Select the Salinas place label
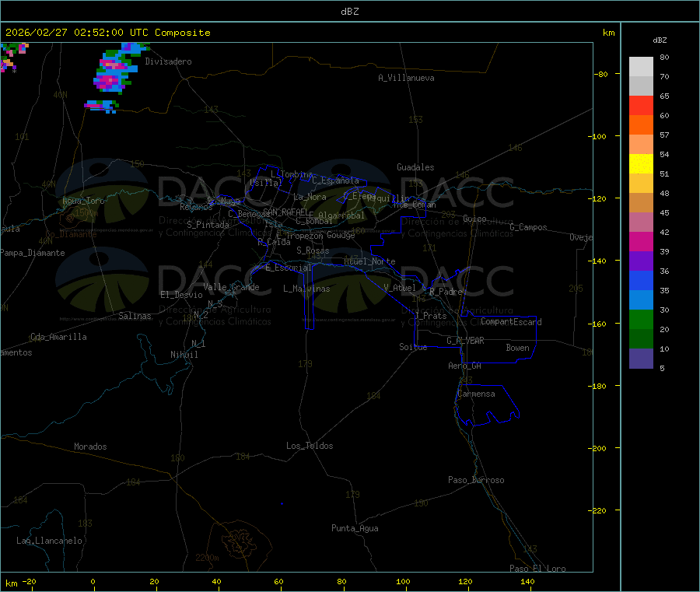 (x=135, y=316)
